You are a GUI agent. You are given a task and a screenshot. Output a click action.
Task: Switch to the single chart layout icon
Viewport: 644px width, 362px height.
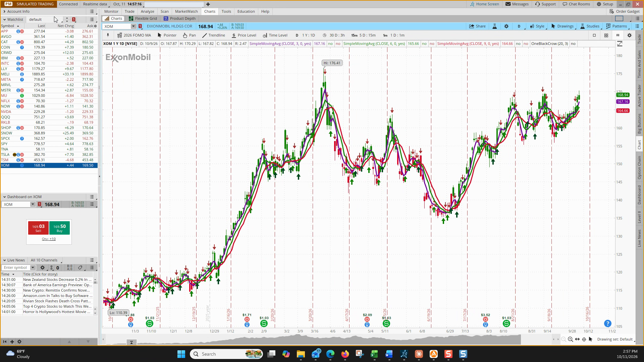[x=594, y=35]
